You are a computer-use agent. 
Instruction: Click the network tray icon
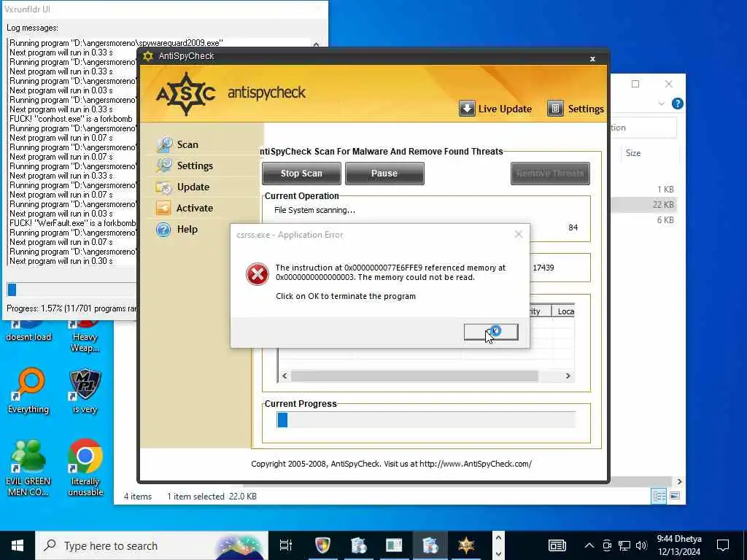[x=624, y=545]
